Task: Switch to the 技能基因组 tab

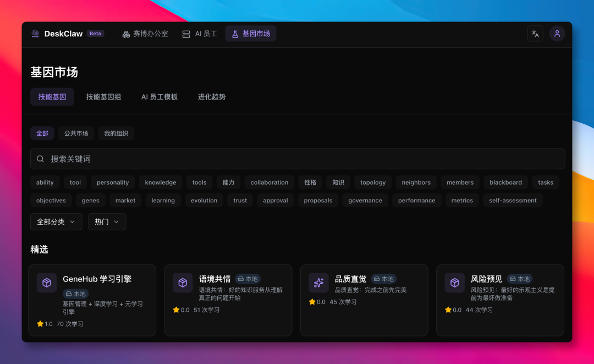Action: 104,97
